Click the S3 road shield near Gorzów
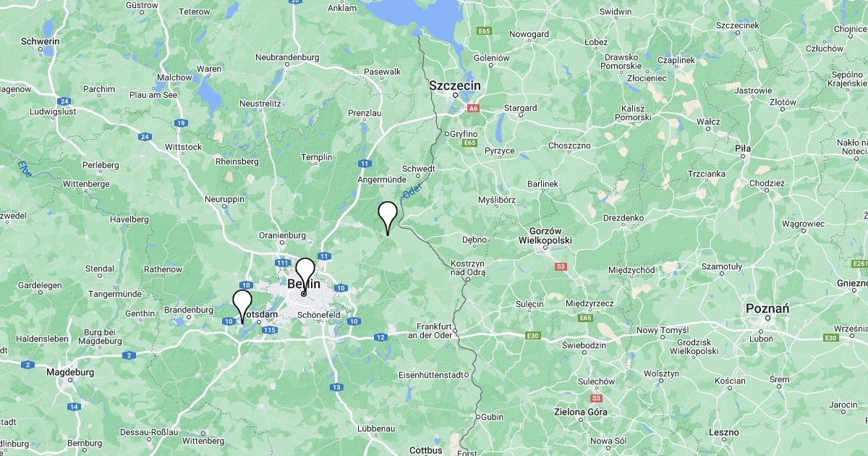The image size is (868, 456). (561, 267)
